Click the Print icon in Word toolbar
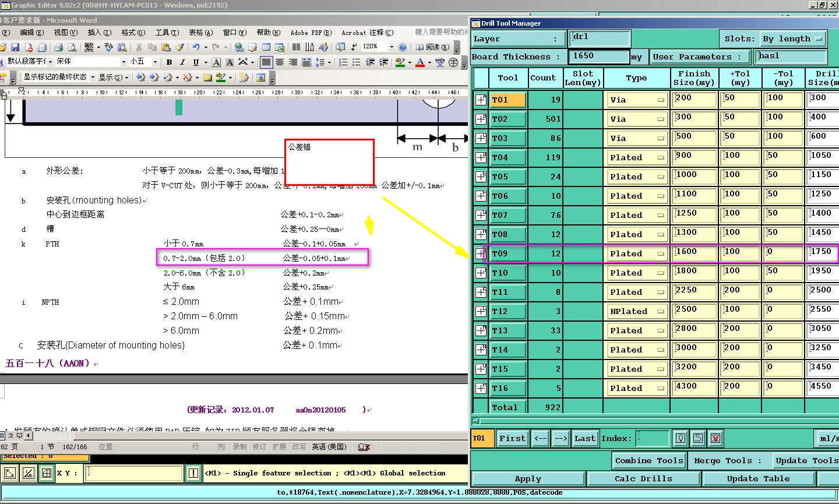 [58, 47]
